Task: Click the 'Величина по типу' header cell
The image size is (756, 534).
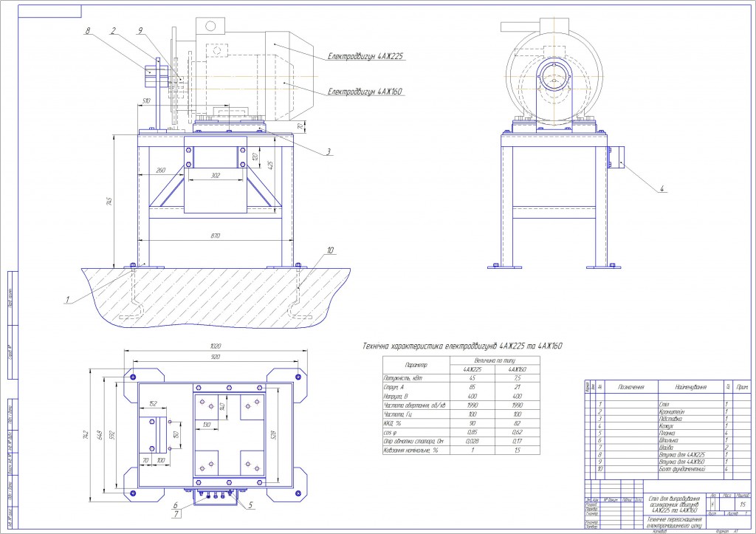Action: 495,360
